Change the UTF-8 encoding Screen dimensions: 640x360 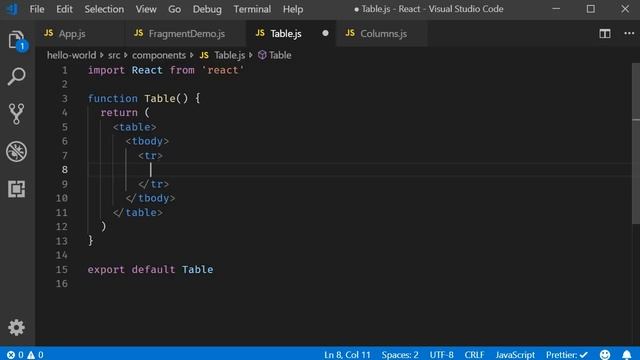441,355
